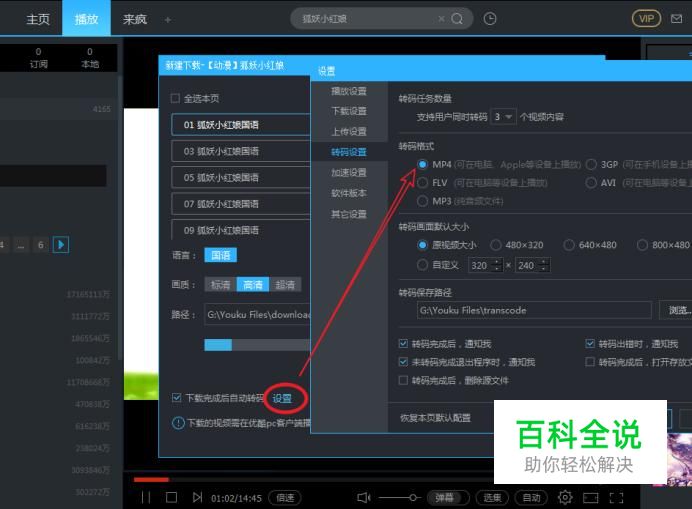Skip to the next episode

(197, 498)
